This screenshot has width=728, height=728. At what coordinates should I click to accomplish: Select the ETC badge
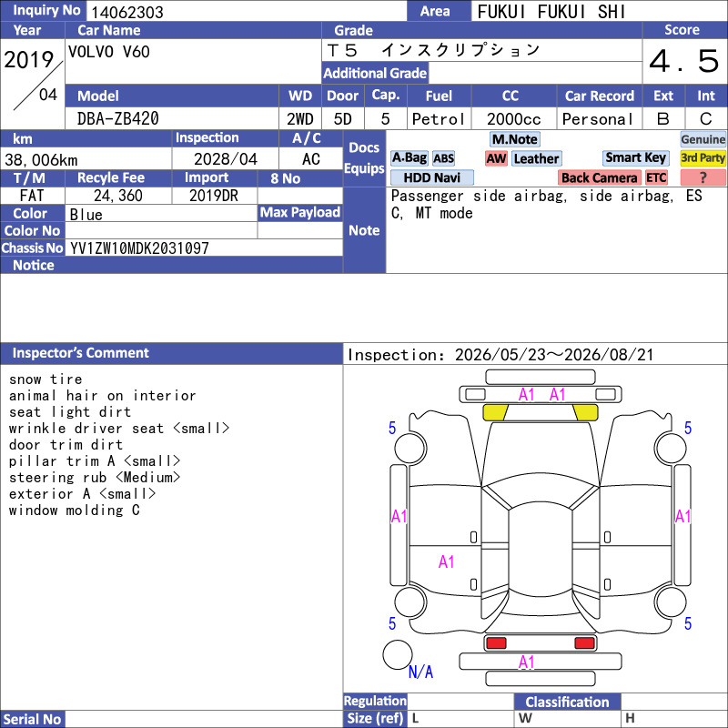point(656,177)
